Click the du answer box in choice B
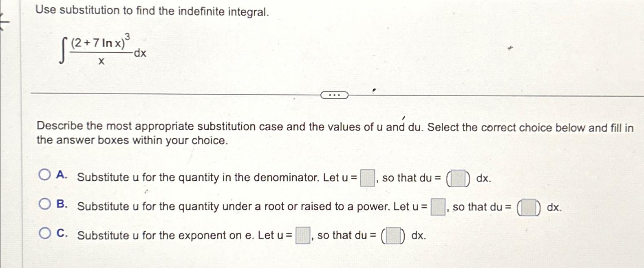The width and height of the screenshot is (644, 268). point(528,207)
